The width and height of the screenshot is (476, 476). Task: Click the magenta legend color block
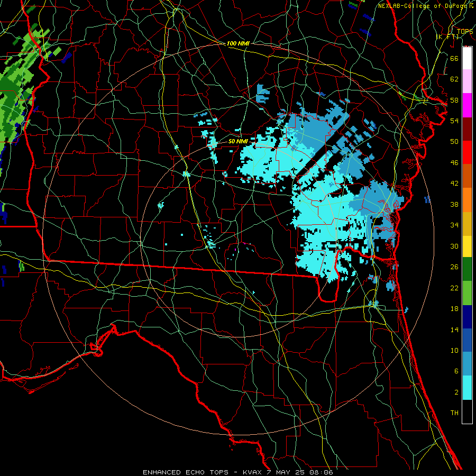(x=467, y=105)
